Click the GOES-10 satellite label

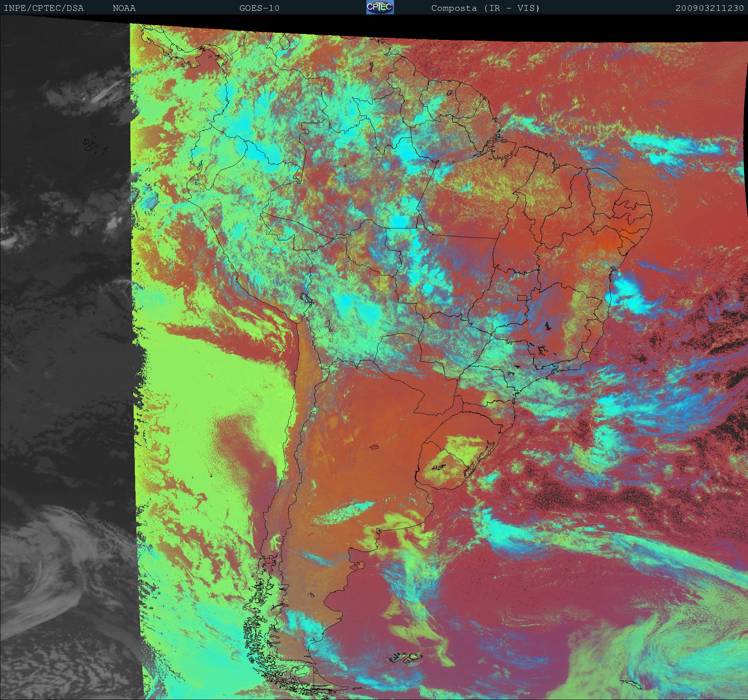click(259, 8)
